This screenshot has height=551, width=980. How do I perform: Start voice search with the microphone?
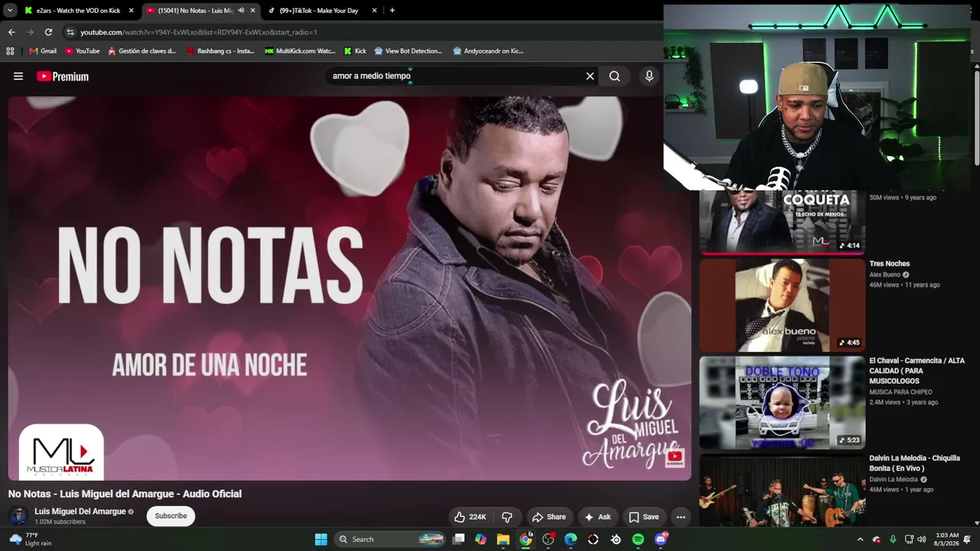(x=649, y=77)
